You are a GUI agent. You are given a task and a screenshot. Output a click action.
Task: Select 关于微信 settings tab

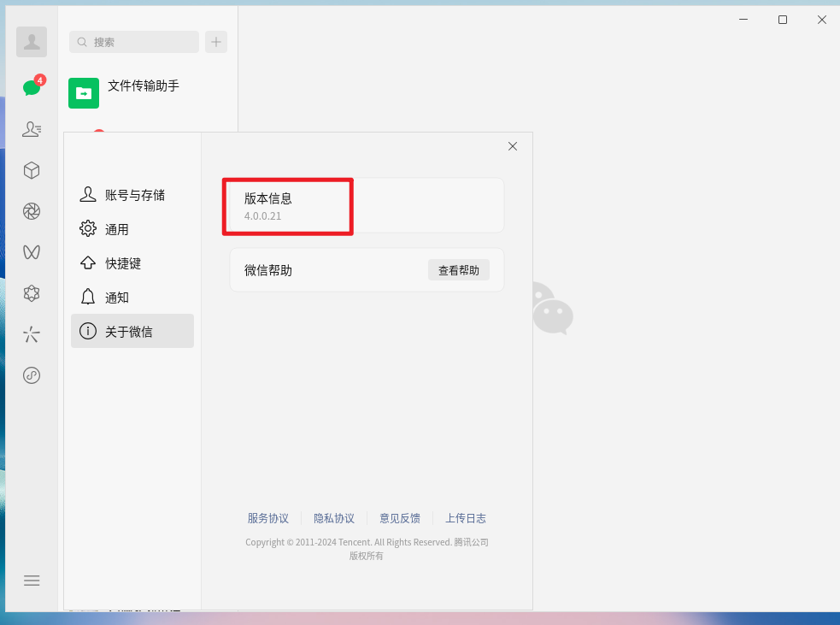(x=132, y=331)
